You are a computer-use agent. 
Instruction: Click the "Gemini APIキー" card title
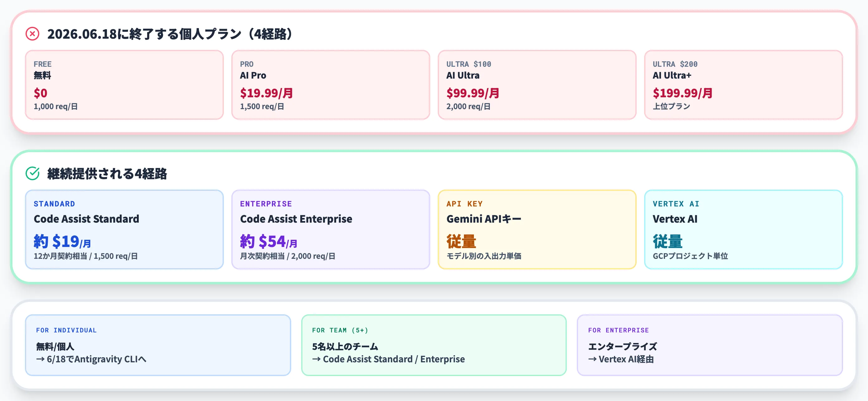pos(484,219)
